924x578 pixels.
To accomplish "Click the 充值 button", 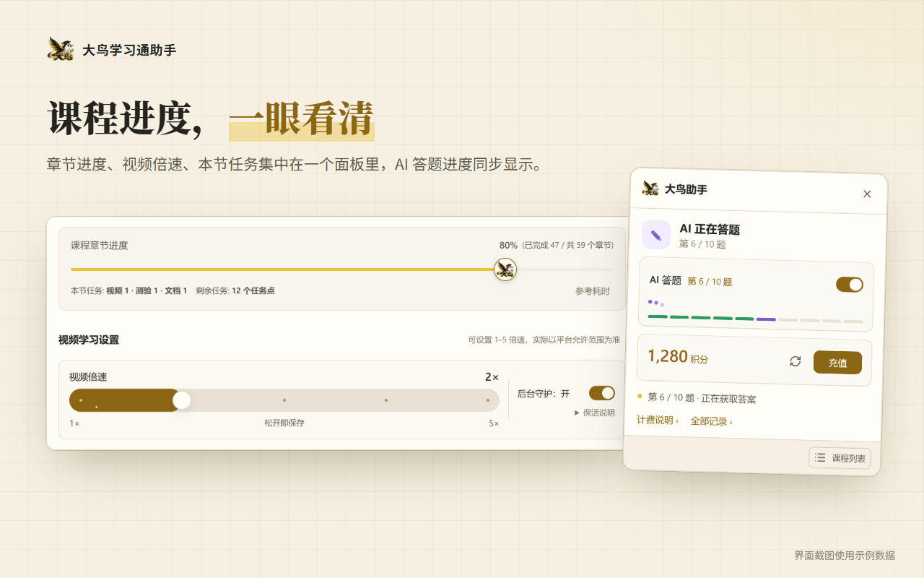I will pos(837,363).
